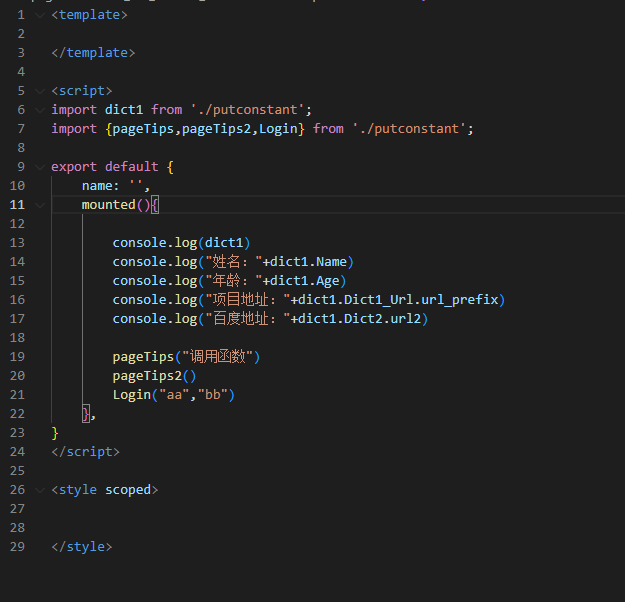
Task: Click the console.log(dict1) statement
Action: (181, 243)
